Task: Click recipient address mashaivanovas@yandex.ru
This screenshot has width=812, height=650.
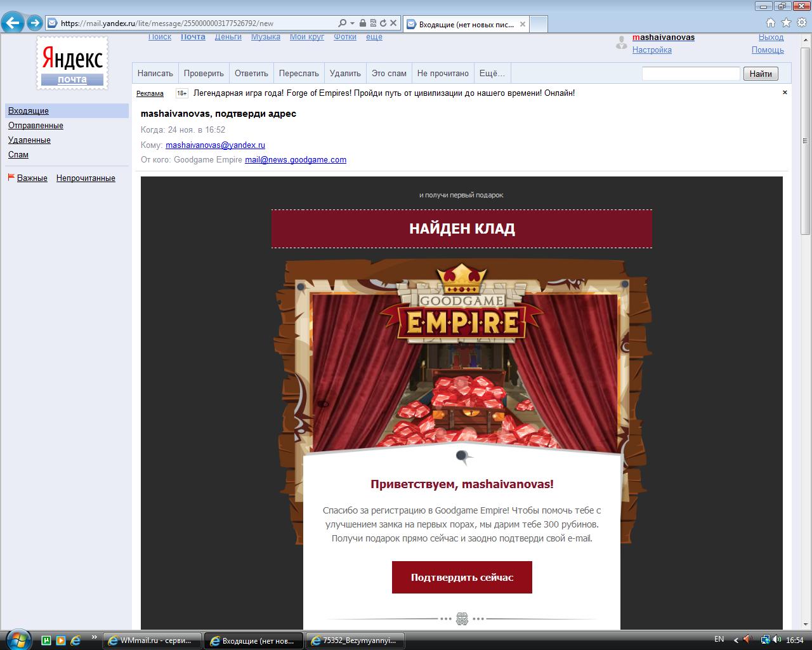Action: click(x=215, y=145)
